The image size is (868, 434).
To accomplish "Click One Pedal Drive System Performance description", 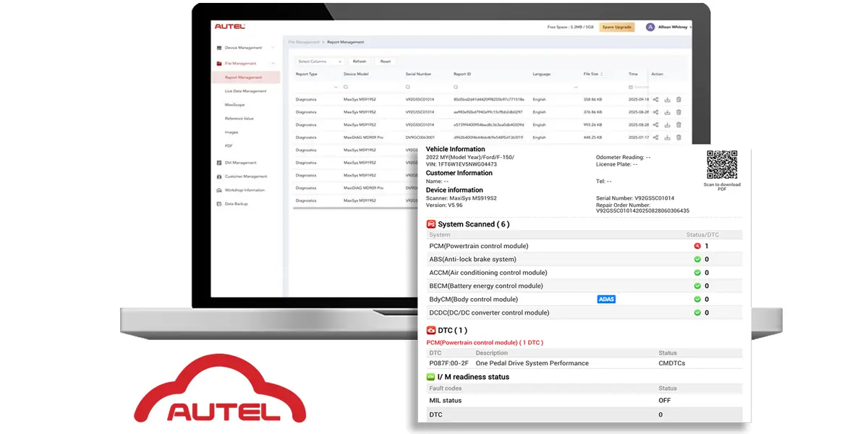I will tap(532, 363).
